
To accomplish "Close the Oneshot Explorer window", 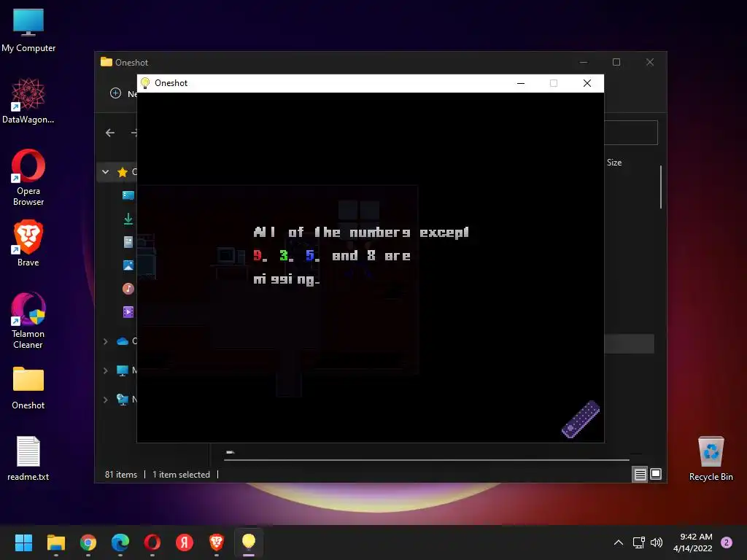I will [x=650, y=63].
